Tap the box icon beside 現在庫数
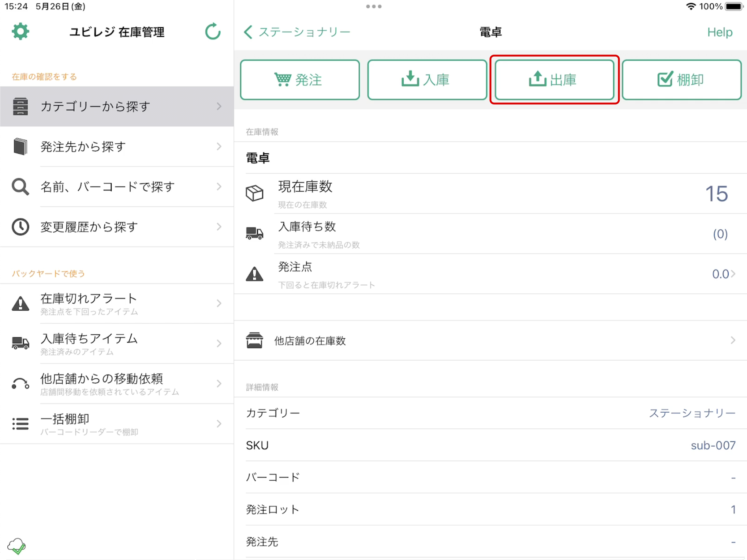The height and width of the screenshot is (560, 747). click(254, 193)
